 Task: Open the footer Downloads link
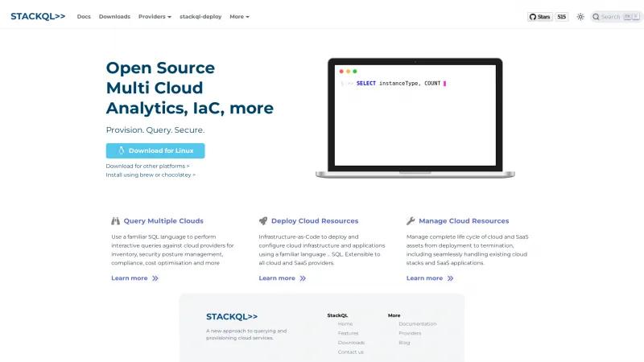[x=351, y=343]
